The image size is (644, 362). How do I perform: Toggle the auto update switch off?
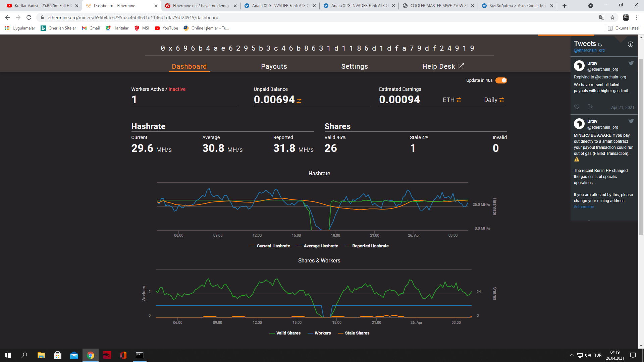[x=501, y=80]
